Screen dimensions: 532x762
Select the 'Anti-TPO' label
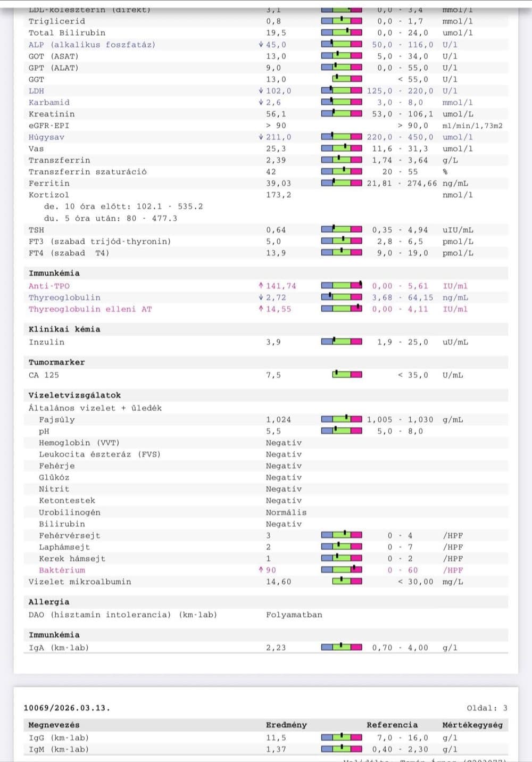point(49,286)
